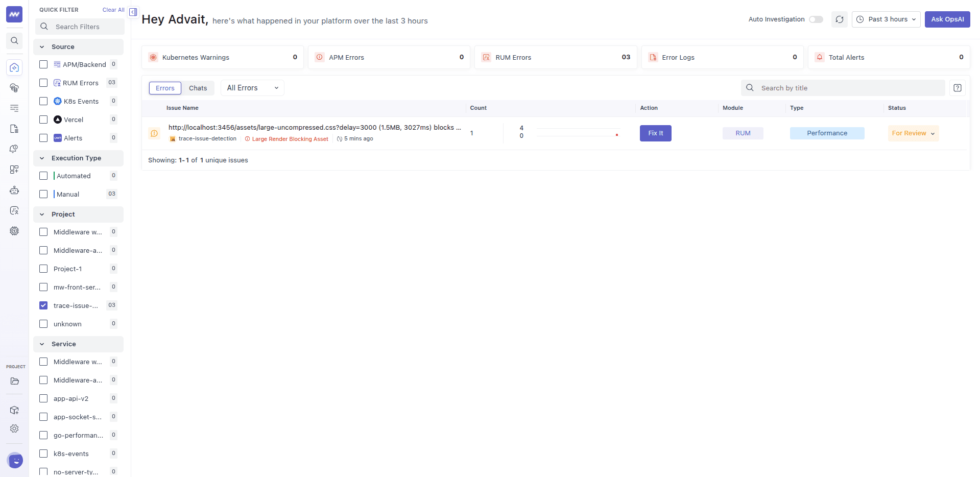
Task: Switch to the Chats tab
Action: [198, 88]
